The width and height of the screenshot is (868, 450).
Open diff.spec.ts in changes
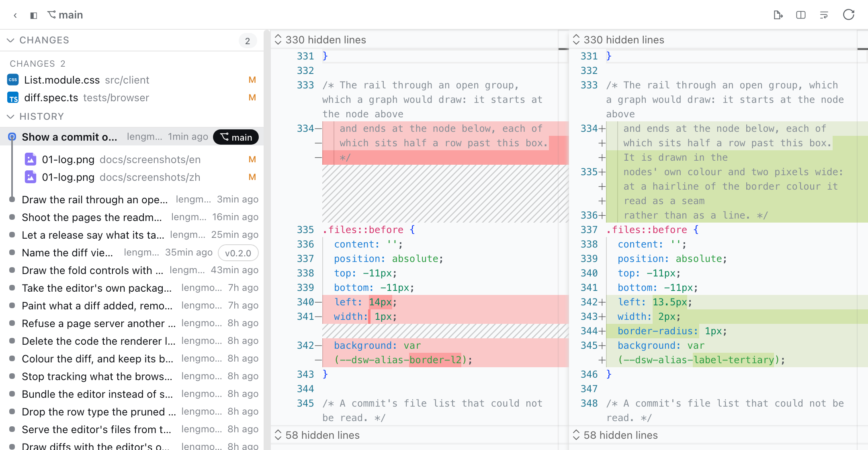coord(132,98)
